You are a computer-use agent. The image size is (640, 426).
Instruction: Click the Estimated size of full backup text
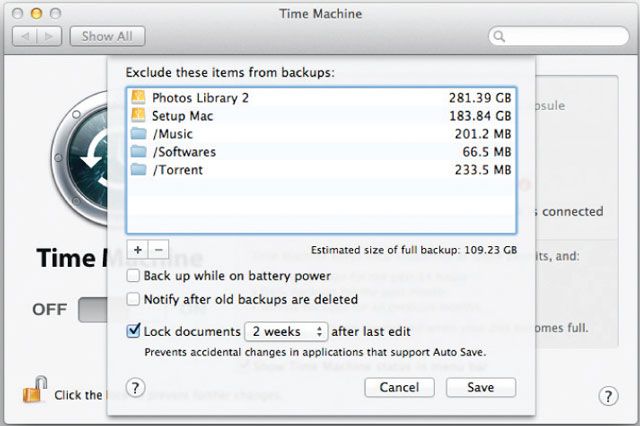click(x=414, y=250)
